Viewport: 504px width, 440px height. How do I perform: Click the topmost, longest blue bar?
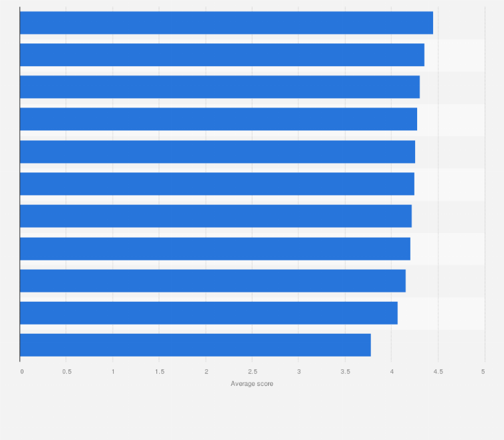tap(226, 23)
